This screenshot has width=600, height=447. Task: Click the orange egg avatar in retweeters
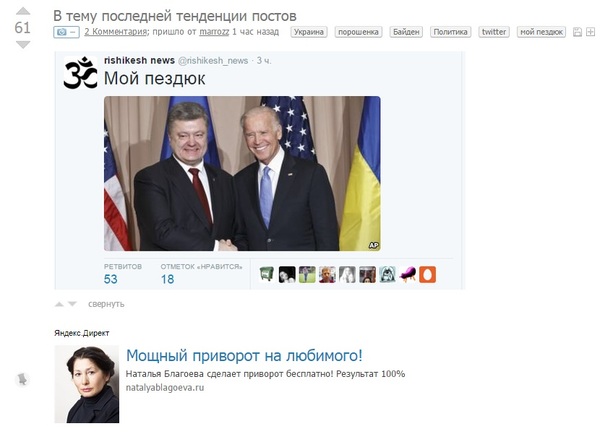point(427,274)
